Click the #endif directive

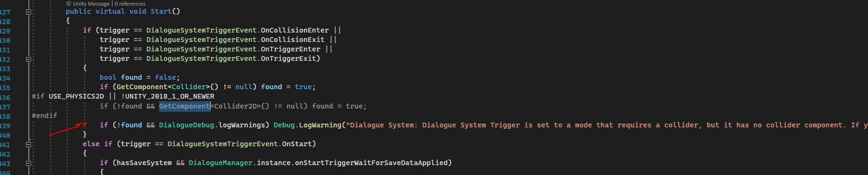tap(44, 116)
